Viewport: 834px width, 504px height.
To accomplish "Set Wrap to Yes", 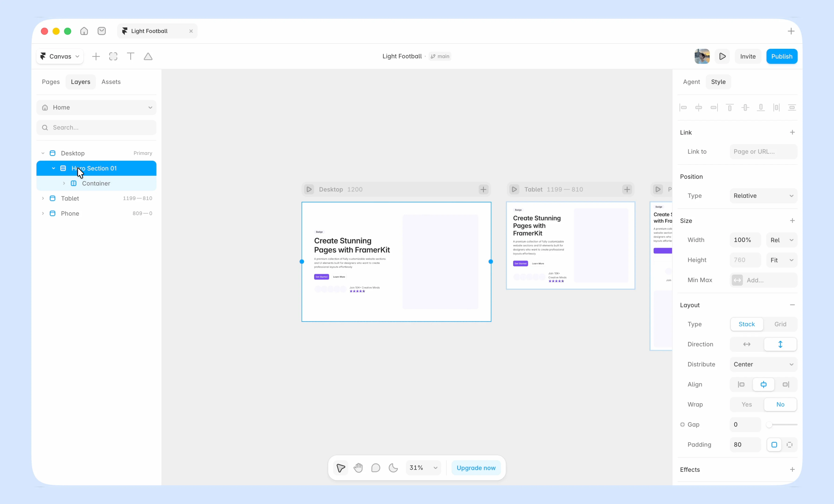I will point(747,405).
